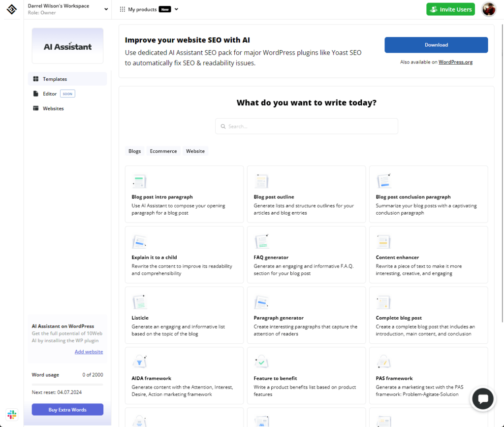
Task: Click the Explain it to a child icon
Action: [139, 241]
